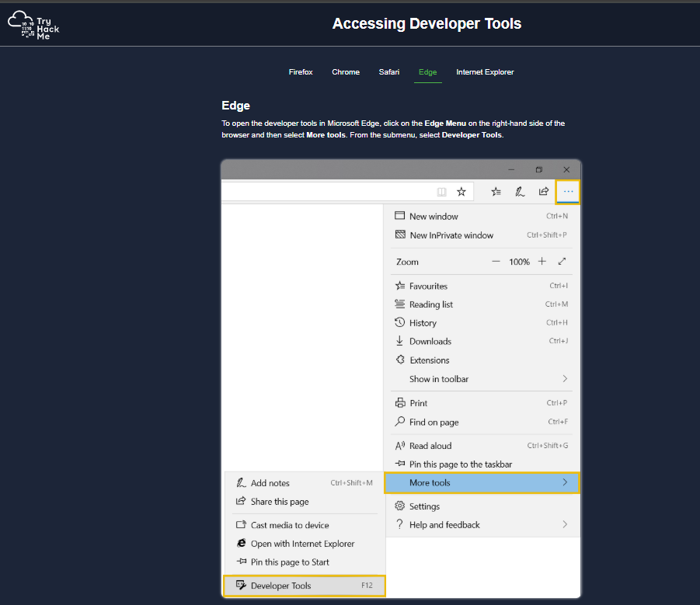Screen dimensions: 700x605
Task: Click the Developer Tools icon
Action: pos(241,585)
